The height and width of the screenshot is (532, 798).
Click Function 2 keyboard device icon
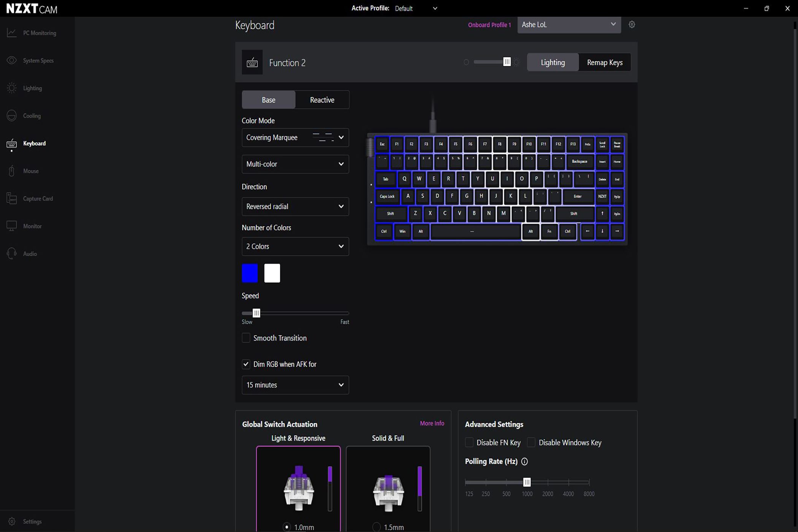click(252, 62)
